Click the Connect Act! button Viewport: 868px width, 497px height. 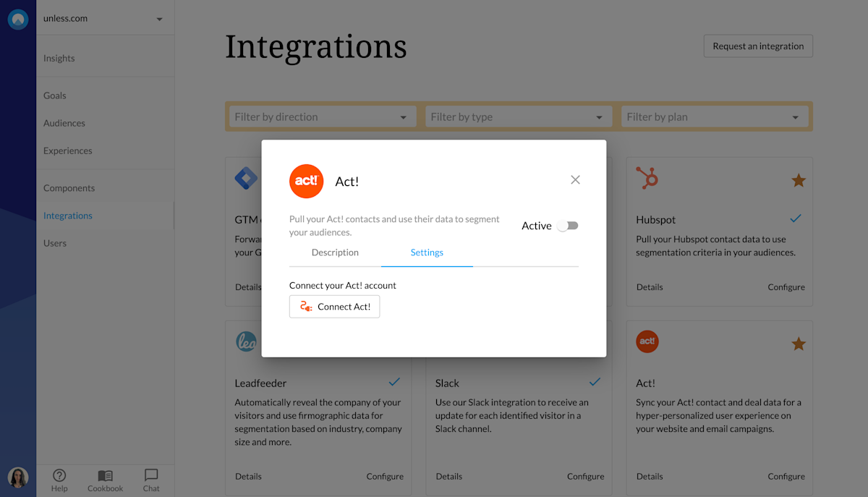tap(334, 307)
